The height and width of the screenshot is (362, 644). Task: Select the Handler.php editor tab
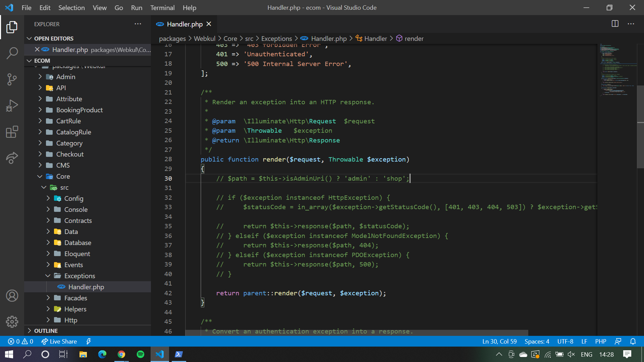tap(184, 24)
